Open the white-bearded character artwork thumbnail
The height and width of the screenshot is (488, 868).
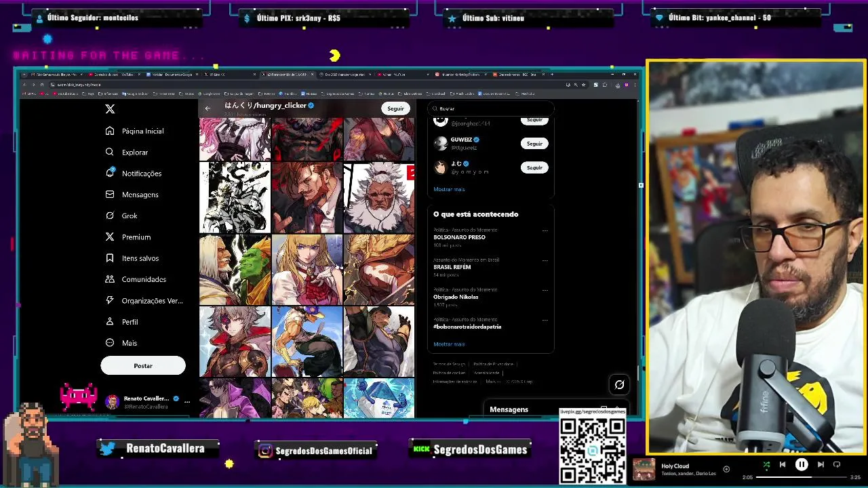tap(379, 197)
